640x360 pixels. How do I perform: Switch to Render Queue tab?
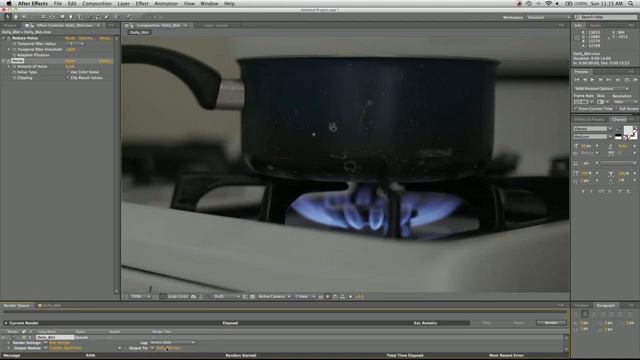[17, 305]
